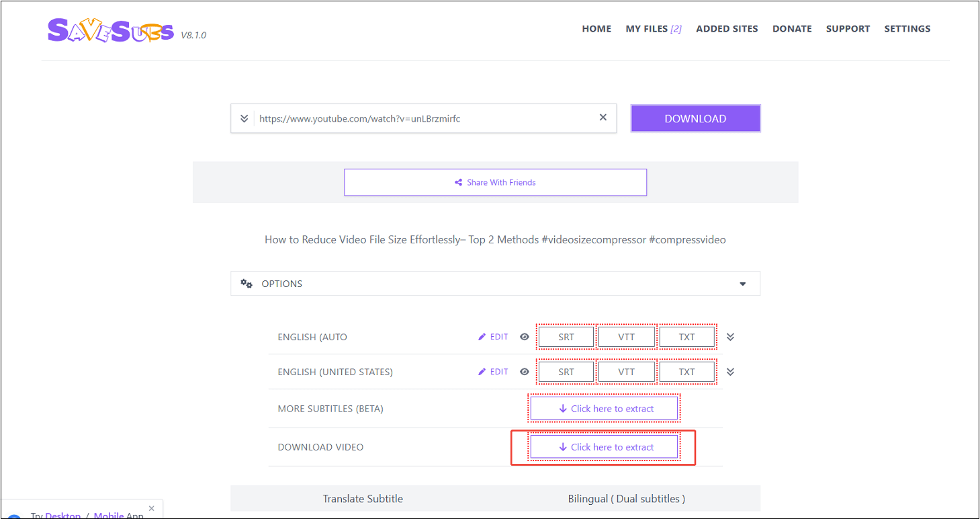980x519 pixels.
Task: Click the share icon inside Share With Friends
Action: point(458,182)
